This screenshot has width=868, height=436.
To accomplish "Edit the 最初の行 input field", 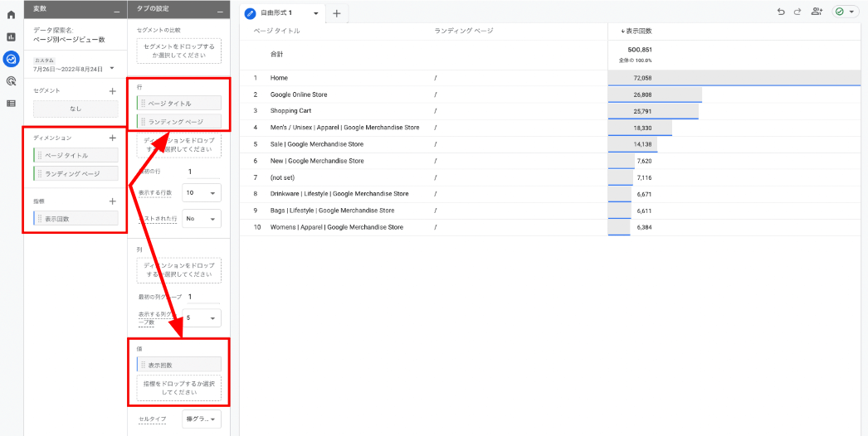I will (202, 172).
